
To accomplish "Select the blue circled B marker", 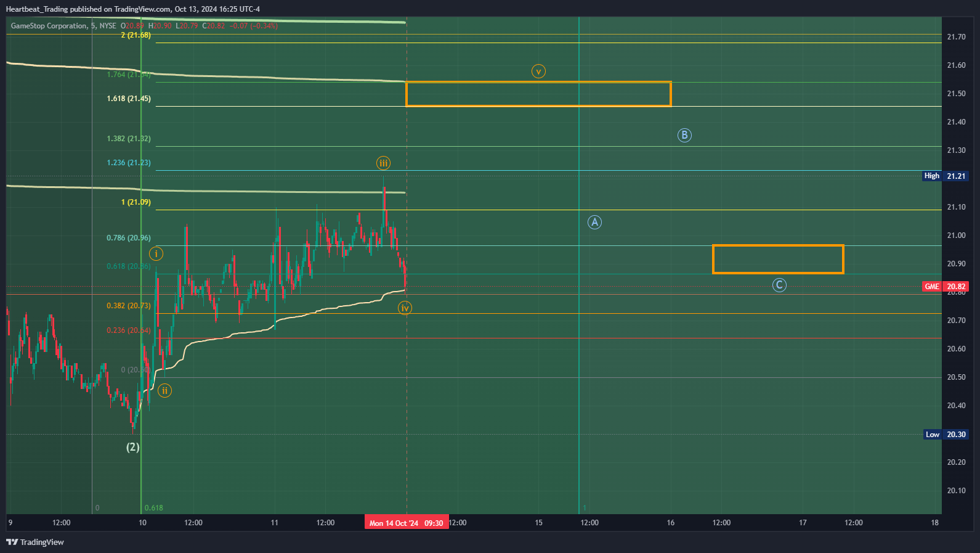I will coord(684,135).
